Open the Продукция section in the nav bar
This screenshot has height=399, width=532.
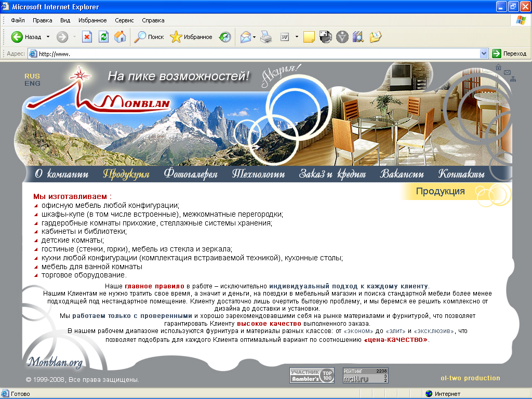click(x=126, y=174)
